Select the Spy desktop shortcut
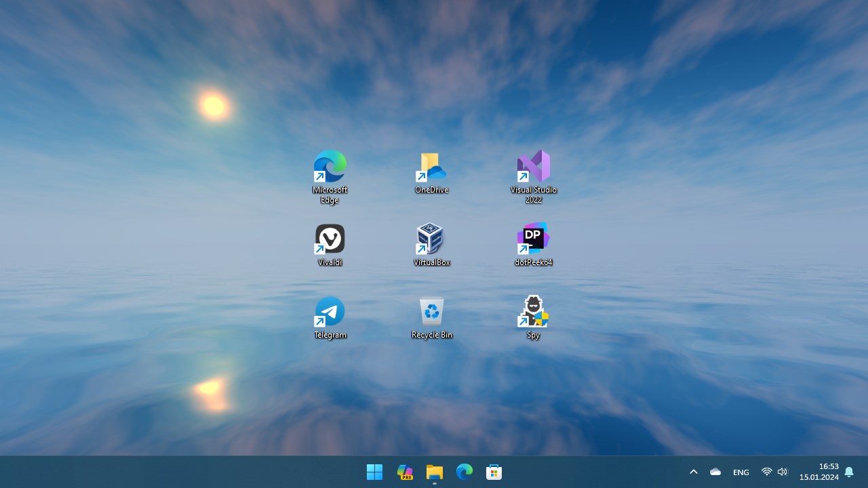 pyautogui.click(x=534, y=317)
